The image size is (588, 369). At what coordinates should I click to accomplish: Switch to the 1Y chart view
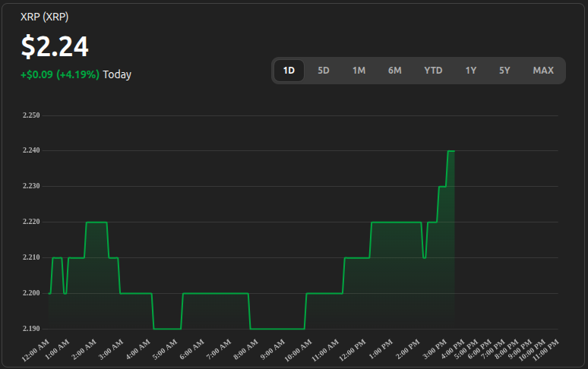(470, 71)
